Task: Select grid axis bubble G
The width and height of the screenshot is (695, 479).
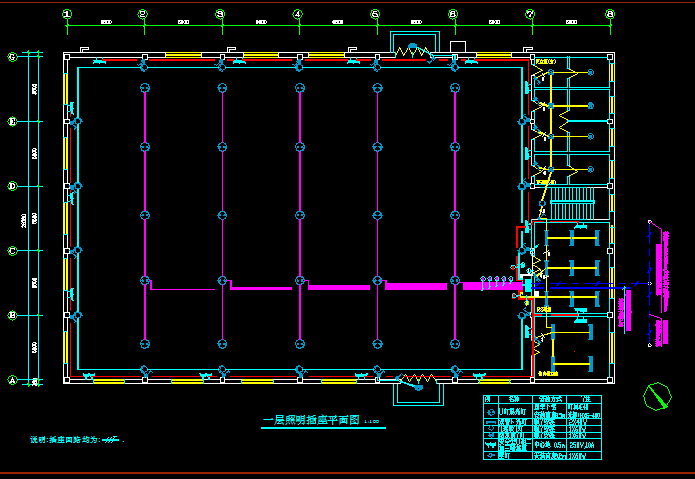Action: coord(12,57)
